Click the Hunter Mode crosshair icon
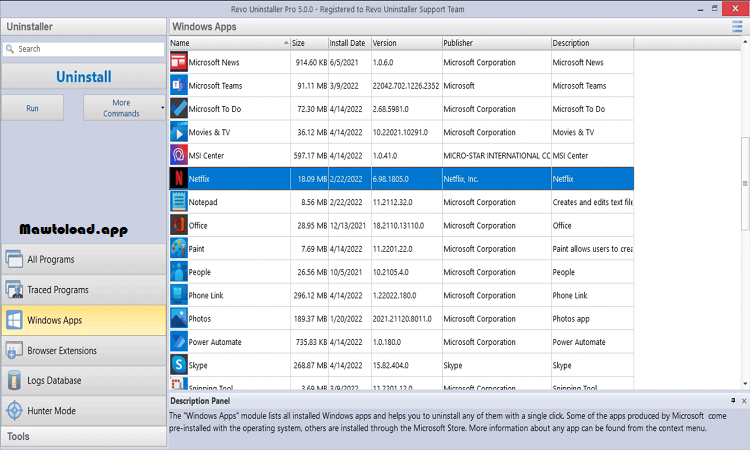The height and width of the screenshot is (450, 750). (14, 411)
